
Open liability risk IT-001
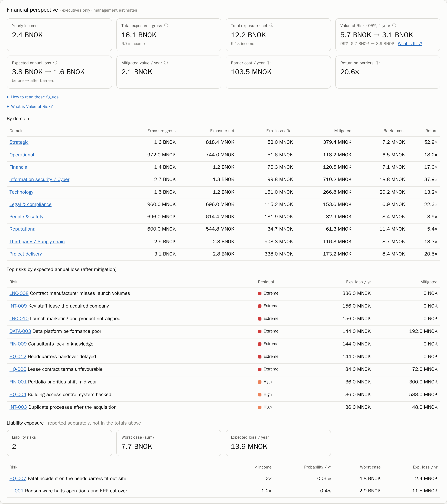tap(16, 491)
